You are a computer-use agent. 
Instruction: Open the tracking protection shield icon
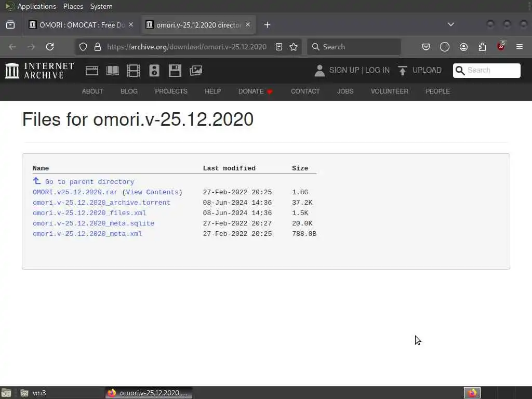pyautogui.click(x=83, y=47)
